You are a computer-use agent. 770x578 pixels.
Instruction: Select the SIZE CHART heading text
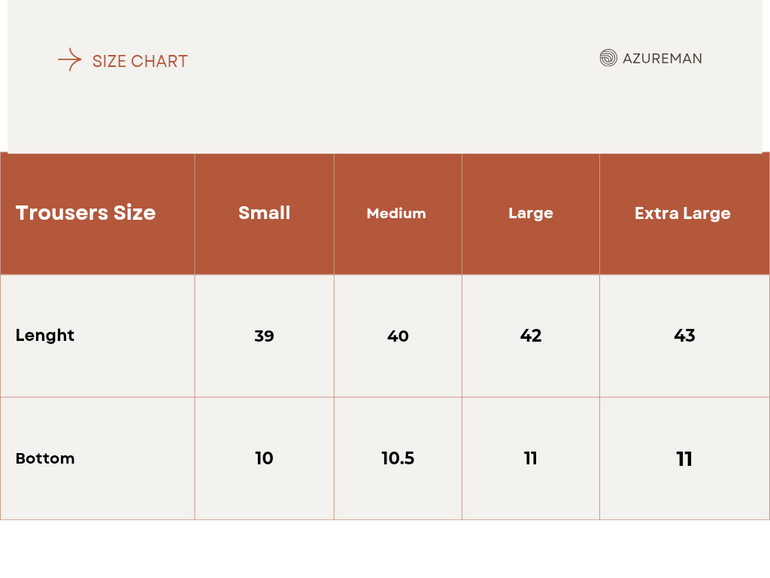click(140, 61)
